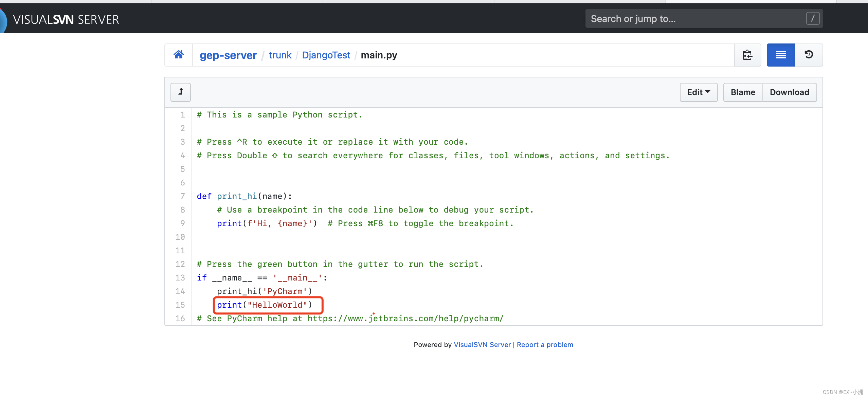Go up to parent folder arrow
This screenshot has width=868, height=398.
tap(181, 92)
